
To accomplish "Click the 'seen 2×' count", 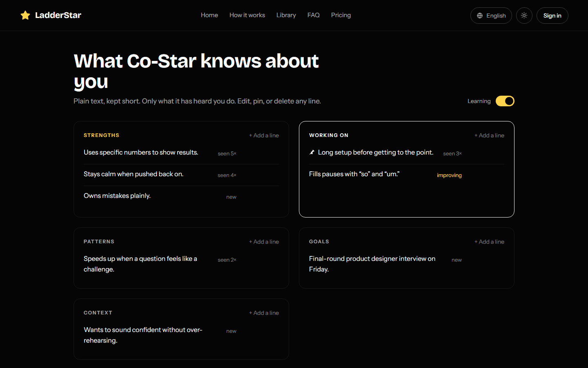I will tap(227, 260).
